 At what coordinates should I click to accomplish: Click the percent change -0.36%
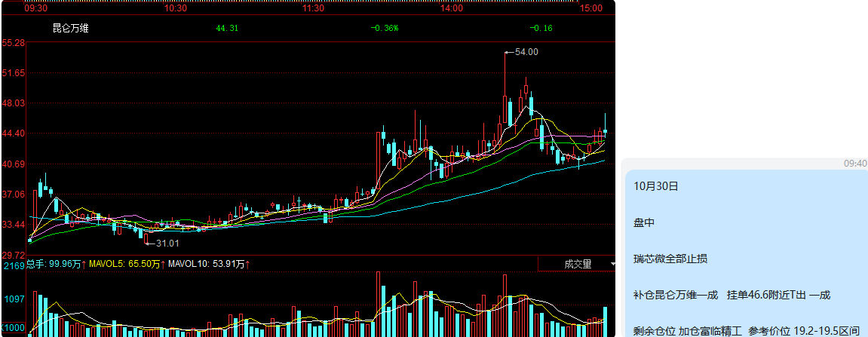(x=385, y=29)
